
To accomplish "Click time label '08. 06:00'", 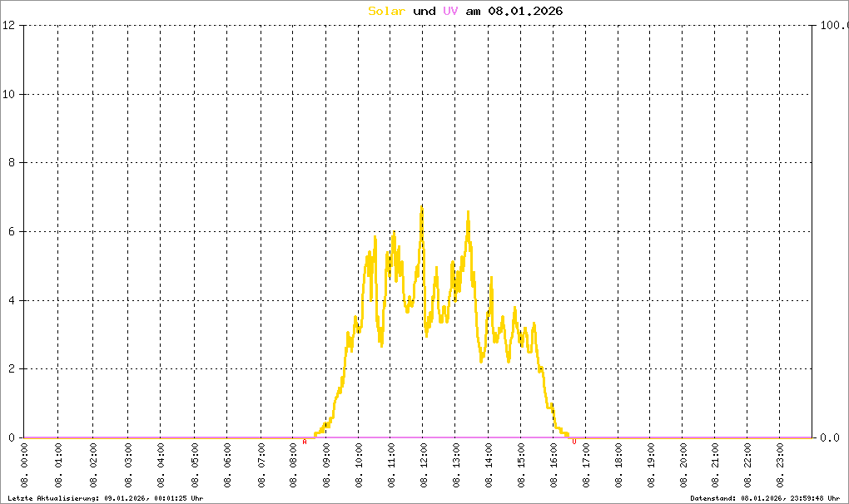I will 227,466.
